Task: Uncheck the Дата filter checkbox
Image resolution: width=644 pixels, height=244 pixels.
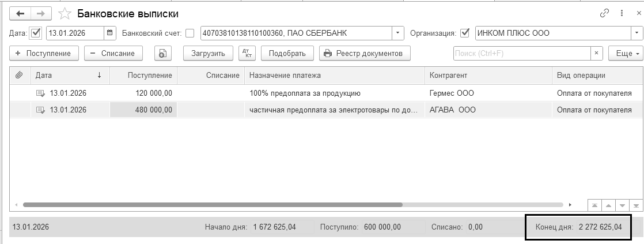Action: coord(36,33)
